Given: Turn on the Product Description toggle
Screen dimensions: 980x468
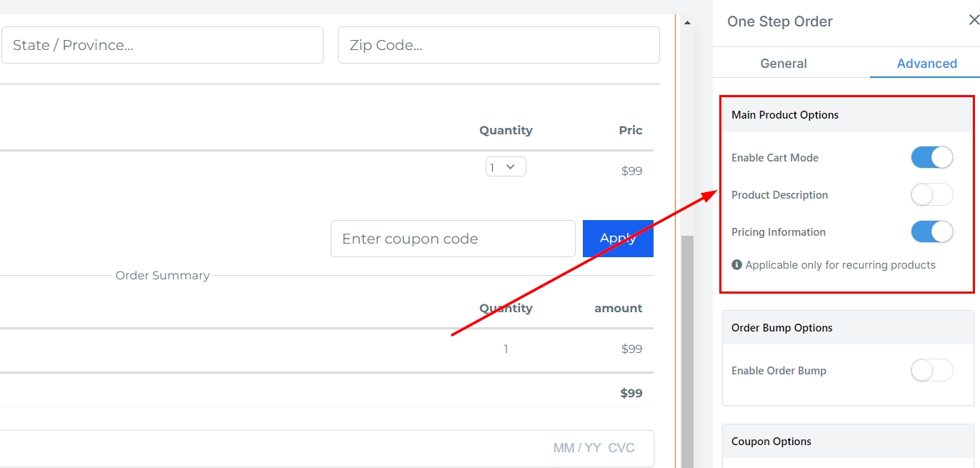Looking at the screenshot, I should pos(931,195).
